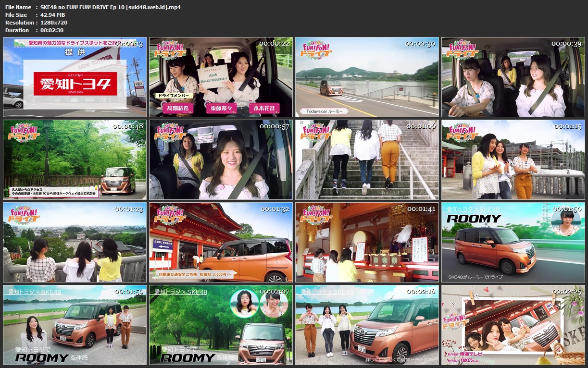Open the thumbnail at timestamp 00:00:13
The width and height of the screenshot is (588, 368).
click(x=75, y=77)
